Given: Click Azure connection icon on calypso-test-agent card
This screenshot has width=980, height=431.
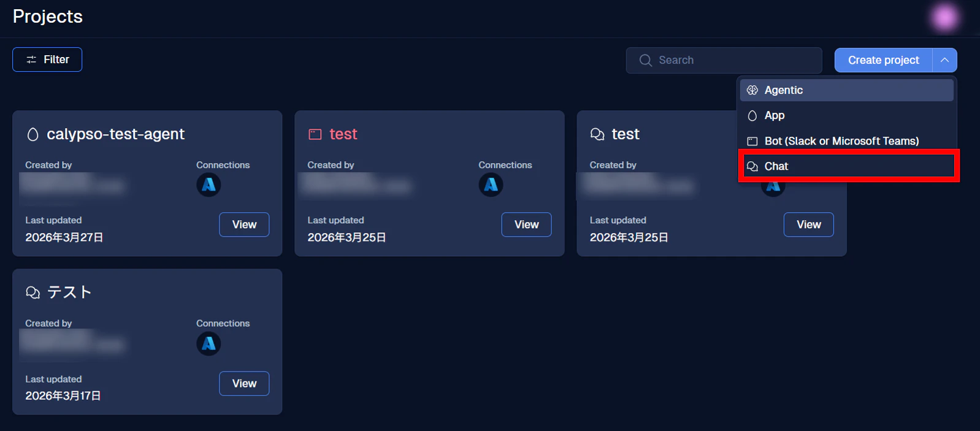Looking at the screenshot, I should point(209,185).
